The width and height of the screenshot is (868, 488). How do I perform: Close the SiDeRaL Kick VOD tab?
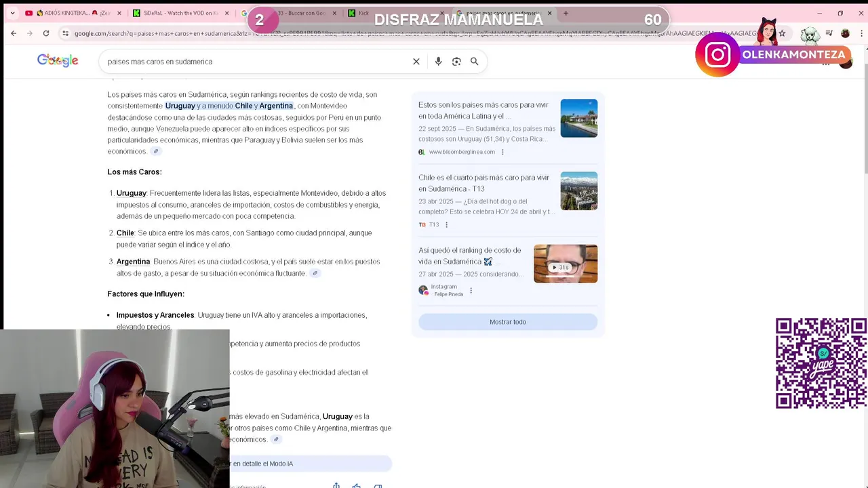226,13
